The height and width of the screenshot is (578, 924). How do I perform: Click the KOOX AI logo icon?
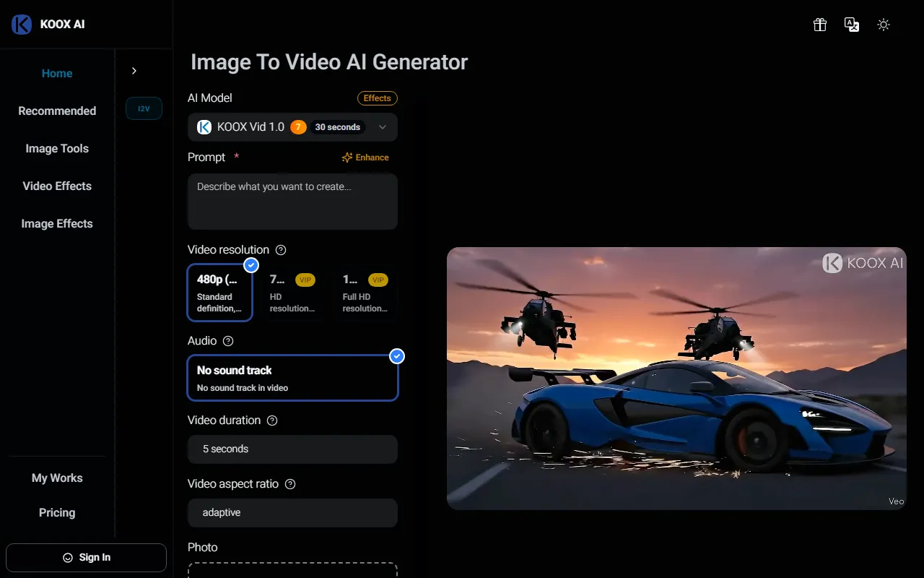(x=22, y=25)
